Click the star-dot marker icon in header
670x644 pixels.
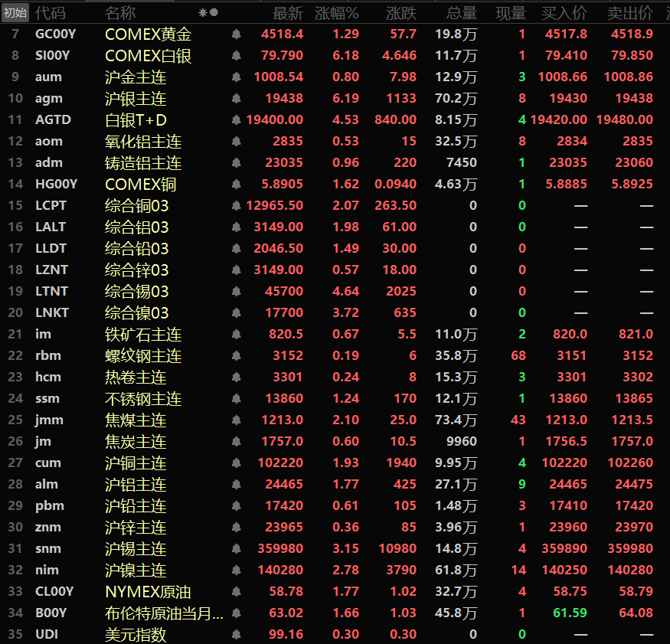coord(208,13)
